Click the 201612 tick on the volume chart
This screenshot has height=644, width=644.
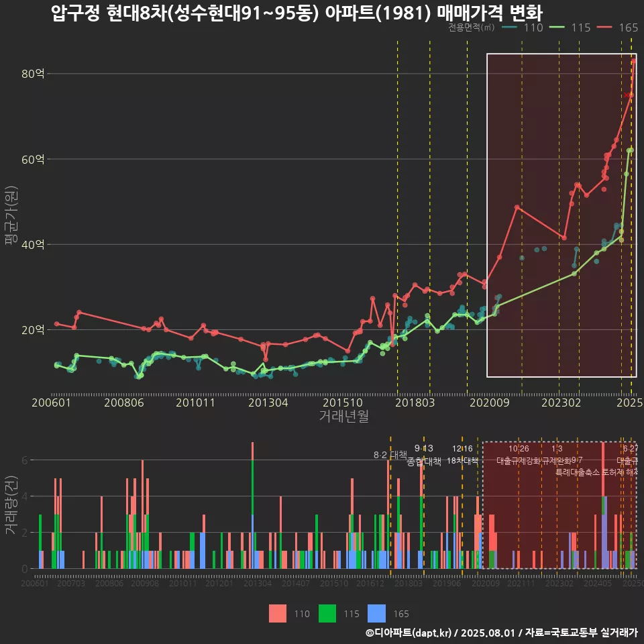(370, 583)
